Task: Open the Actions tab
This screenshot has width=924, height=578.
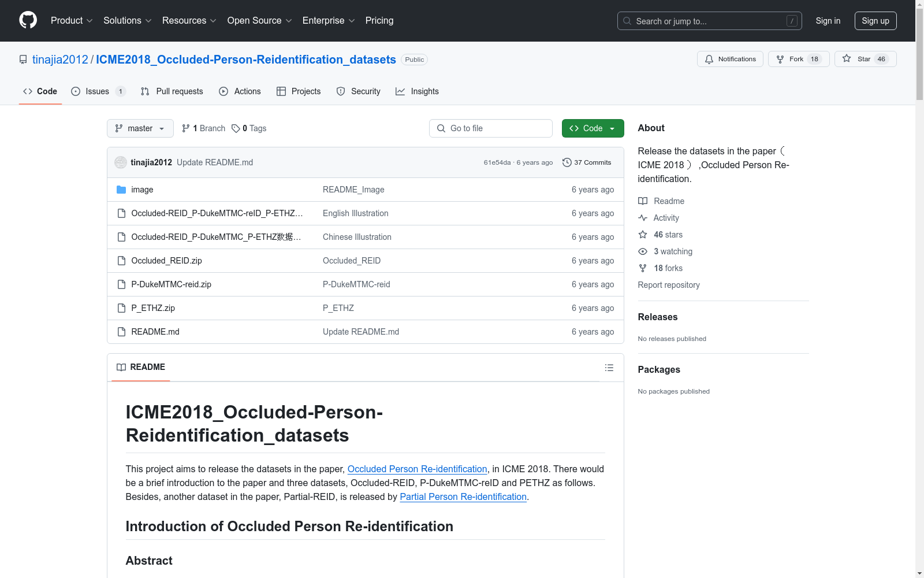Action: click(240, 91)
